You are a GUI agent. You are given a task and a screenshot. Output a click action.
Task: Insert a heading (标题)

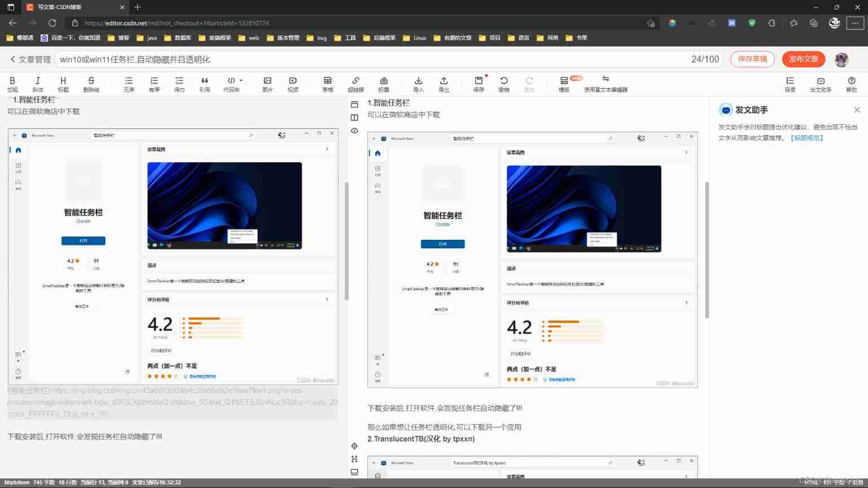point(63,84)
